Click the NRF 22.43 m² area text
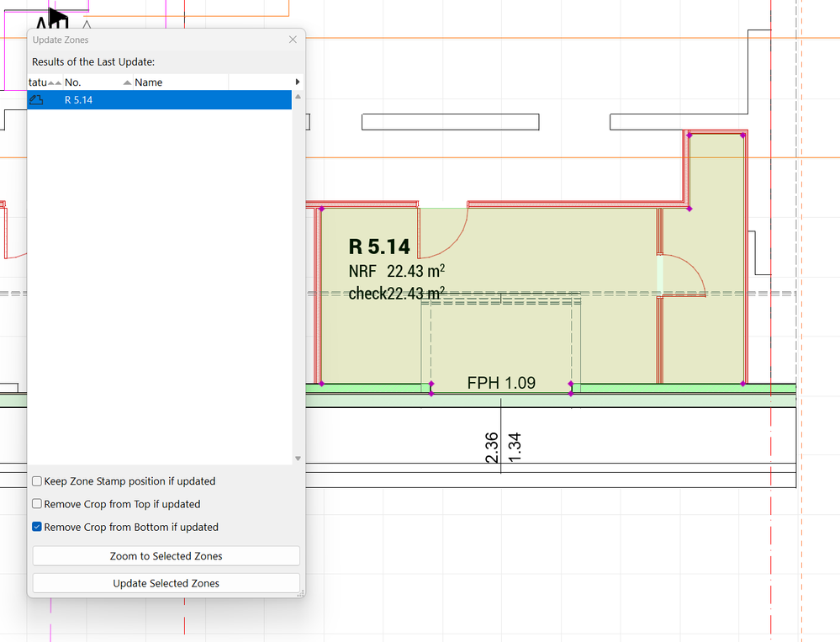840x642 pixels. click(396, 271)
